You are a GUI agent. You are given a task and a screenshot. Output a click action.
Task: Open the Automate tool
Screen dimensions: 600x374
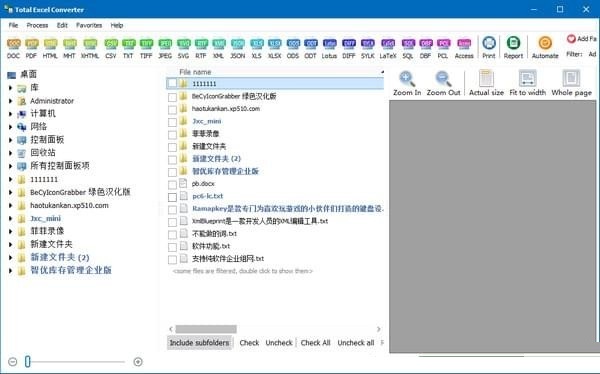point(545,47)
